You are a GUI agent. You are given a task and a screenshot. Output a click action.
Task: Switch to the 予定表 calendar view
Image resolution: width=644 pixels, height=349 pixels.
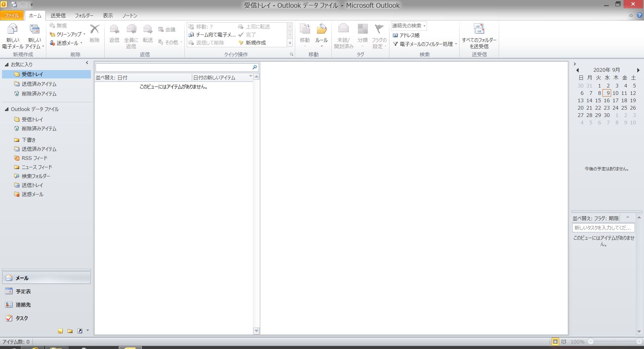point(46,291)
